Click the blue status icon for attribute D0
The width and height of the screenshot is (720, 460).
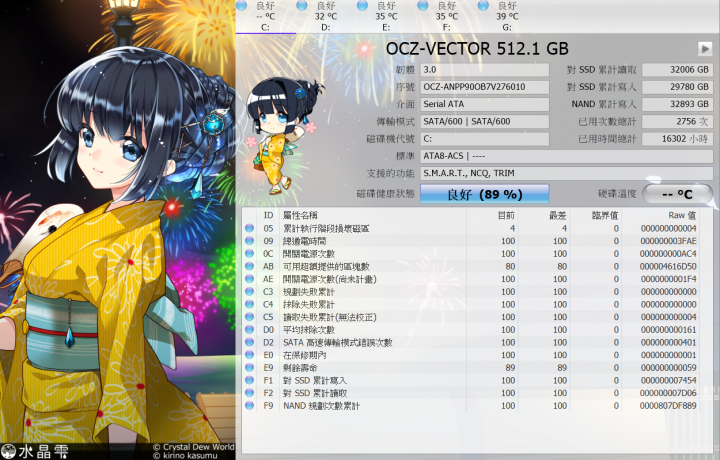(x=249, y=330)
